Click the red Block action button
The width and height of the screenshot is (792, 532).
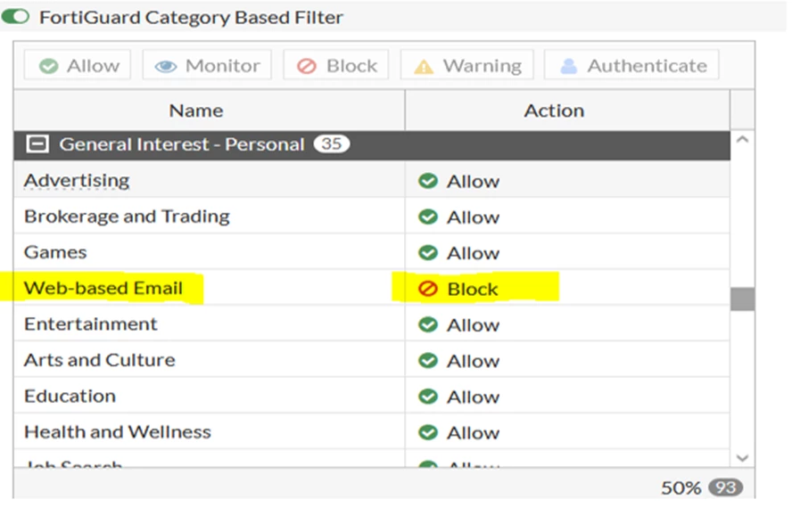336,65
